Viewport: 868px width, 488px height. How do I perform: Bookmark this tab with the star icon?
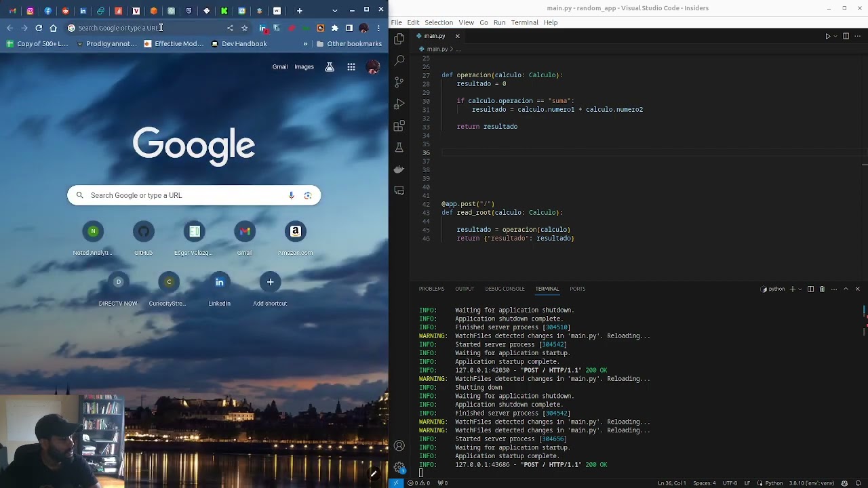click(244, 28)
